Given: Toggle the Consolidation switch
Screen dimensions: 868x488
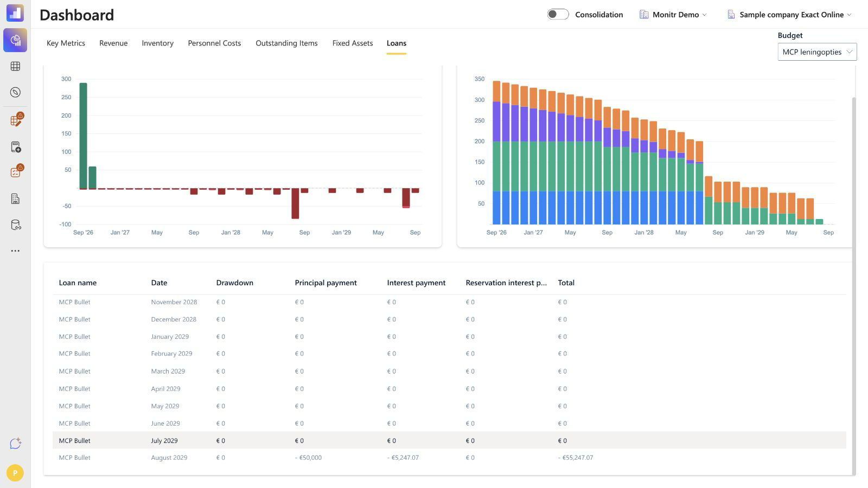Looking at the screenshot, I should 558,15.
